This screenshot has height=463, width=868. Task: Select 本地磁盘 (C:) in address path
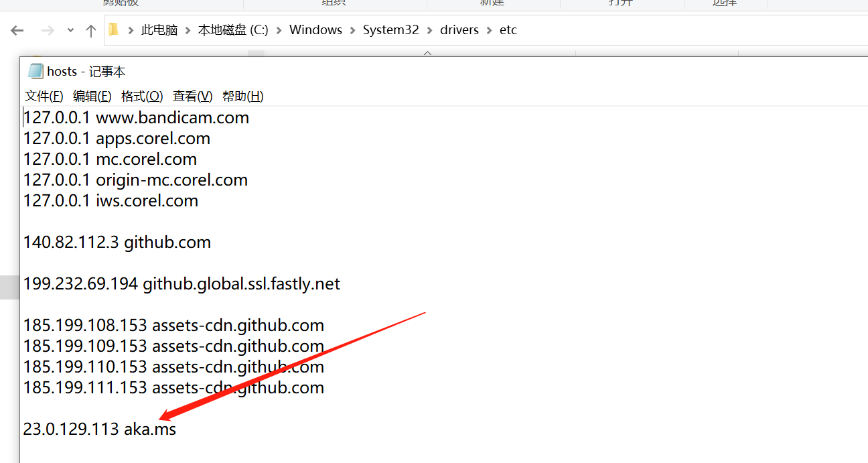click(x=233, y=30)
